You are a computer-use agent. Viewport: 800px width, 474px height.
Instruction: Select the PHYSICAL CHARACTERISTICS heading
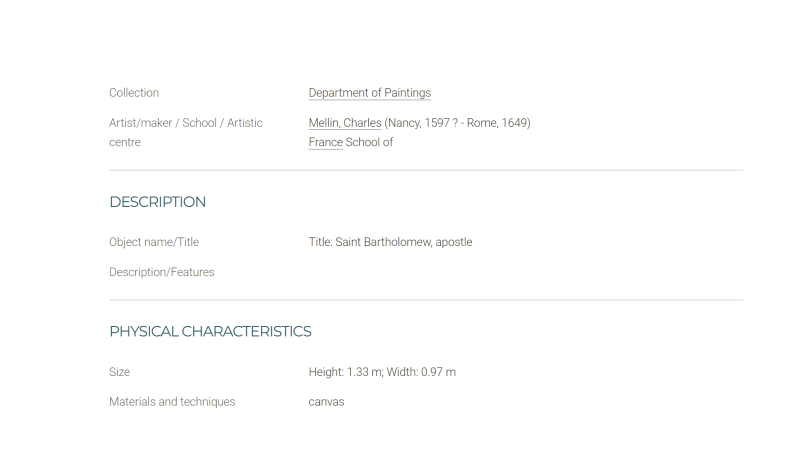pyautogui.click(x=210, y=332)
